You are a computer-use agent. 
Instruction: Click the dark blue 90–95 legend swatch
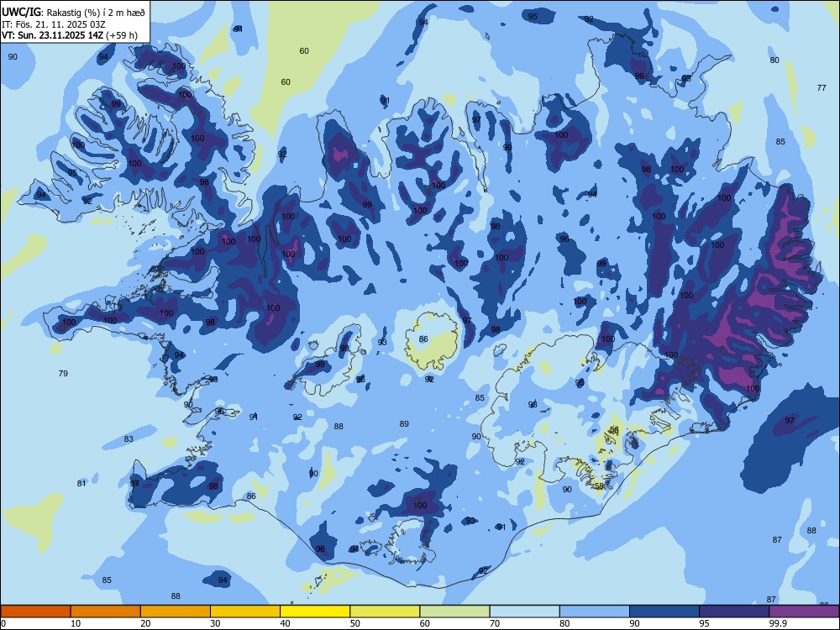pos(664,612)
